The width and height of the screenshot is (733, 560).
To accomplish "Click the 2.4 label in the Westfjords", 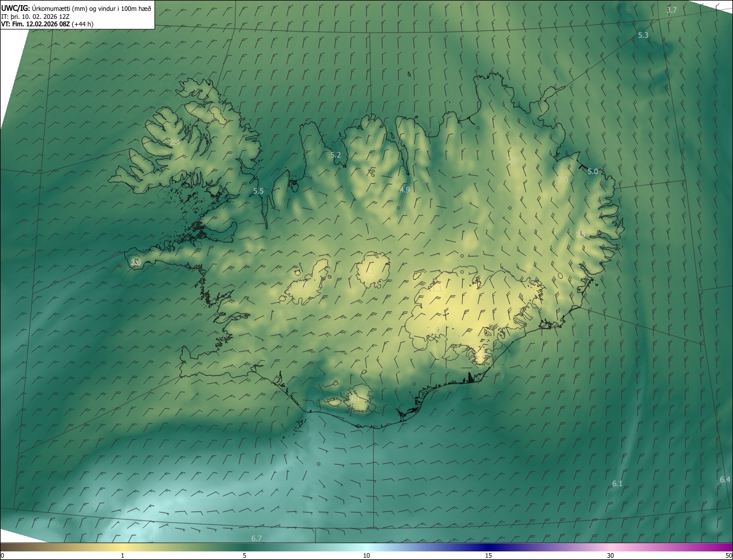I will click(x=175, y=142).
